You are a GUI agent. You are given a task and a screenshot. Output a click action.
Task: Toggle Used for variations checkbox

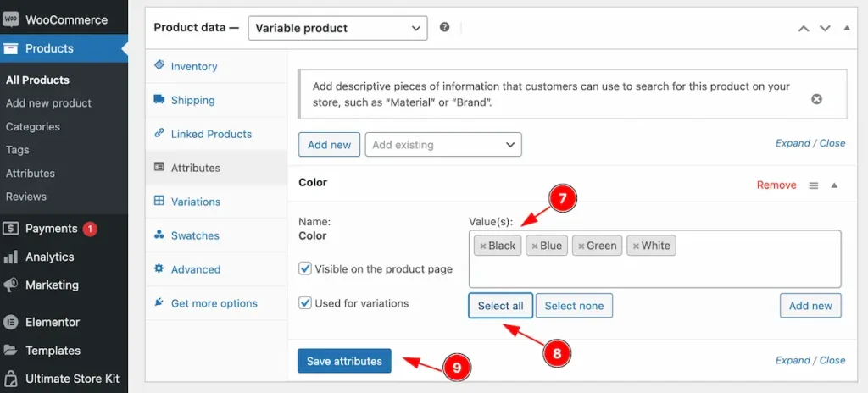click(305, 303)
